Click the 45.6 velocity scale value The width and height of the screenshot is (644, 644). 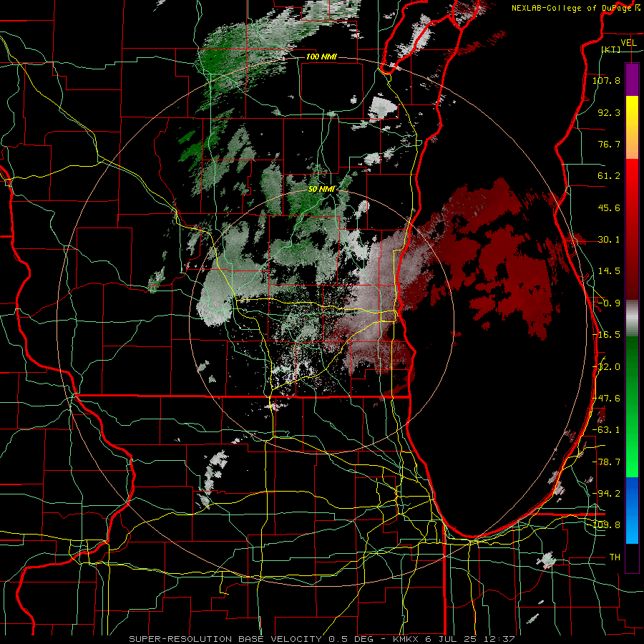[609, 208]
